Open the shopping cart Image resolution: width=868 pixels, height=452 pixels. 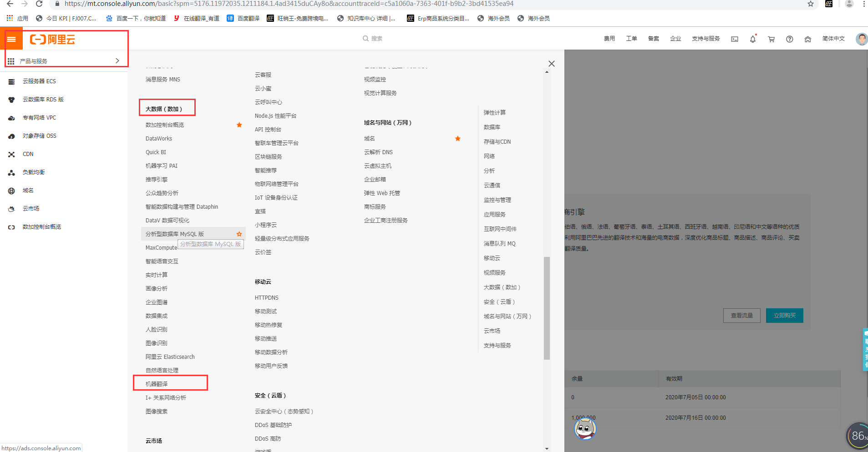click(x=771, y=39)
